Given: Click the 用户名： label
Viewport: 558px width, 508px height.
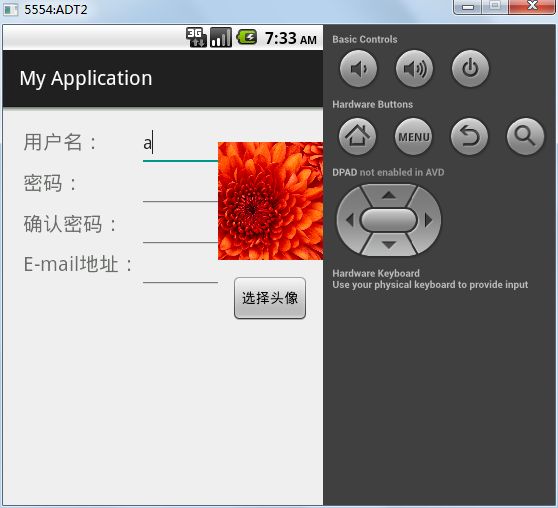Looking at the screenshot, I should [60, 142].
